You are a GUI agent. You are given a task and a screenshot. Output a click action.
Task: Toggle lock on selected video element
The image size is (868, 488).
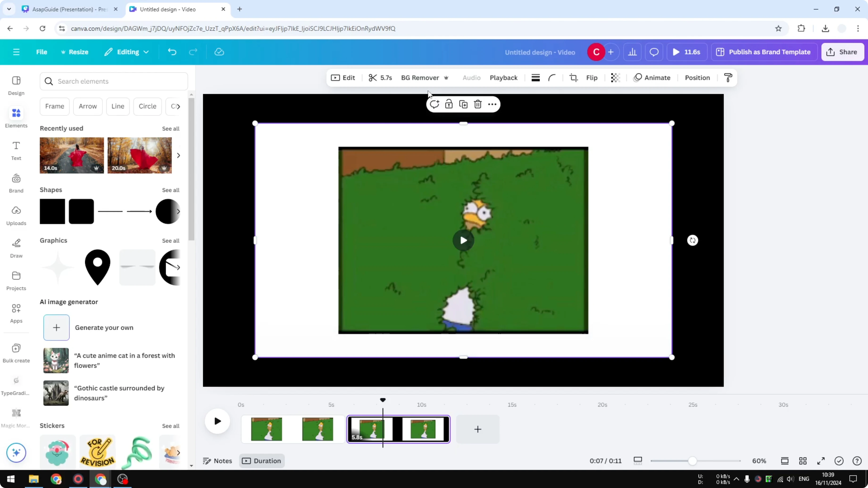tap(448, 104)
